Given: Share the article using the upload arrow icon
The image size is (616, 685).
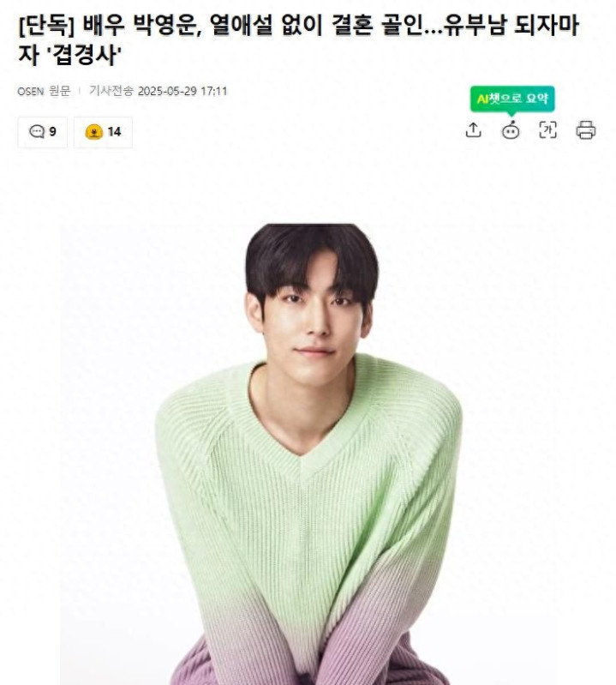Looking at the screenshot, I should click(x=474, y=130).
